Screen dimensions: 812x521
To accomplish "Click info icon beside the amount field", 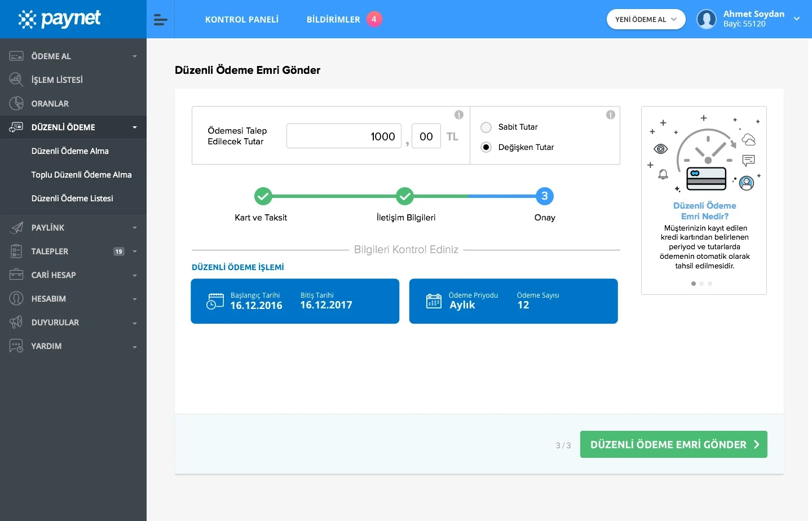I will tap(459, 115).
